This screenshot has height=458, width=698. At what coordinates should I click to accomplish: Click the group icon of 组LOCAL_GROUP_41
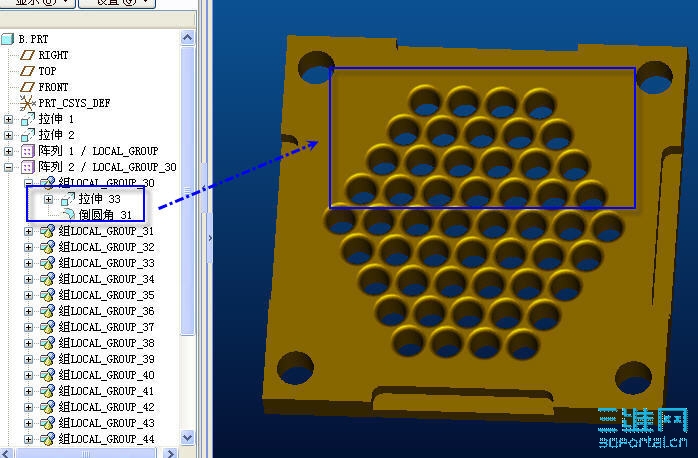(47, 392)
